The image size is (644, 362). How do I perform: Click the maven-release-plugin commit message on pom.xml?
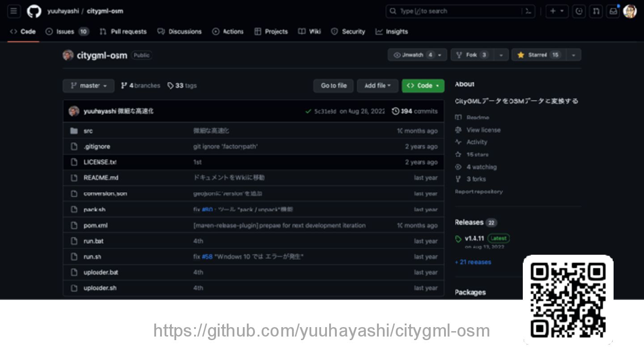(x=280, y=226)
